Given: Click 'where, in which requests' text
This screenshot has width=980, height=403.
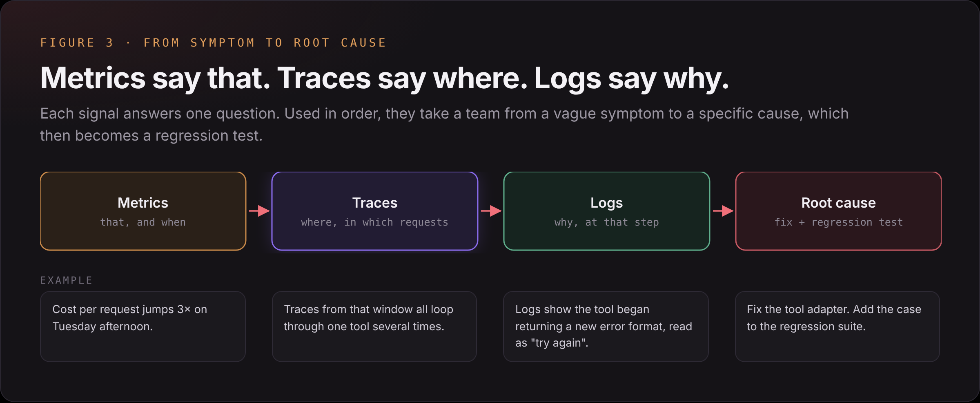Looking at the screenshot, I should click(x=375, y=222).
